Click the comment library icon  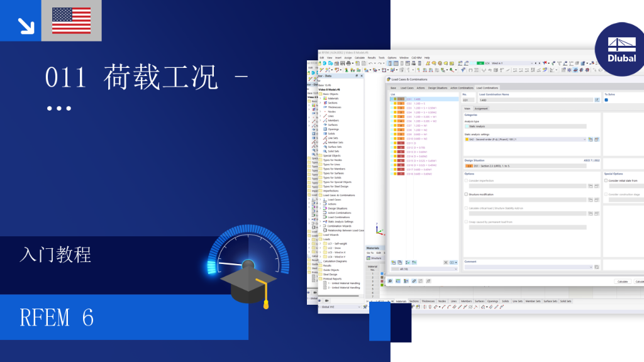(x=597, y=267)
